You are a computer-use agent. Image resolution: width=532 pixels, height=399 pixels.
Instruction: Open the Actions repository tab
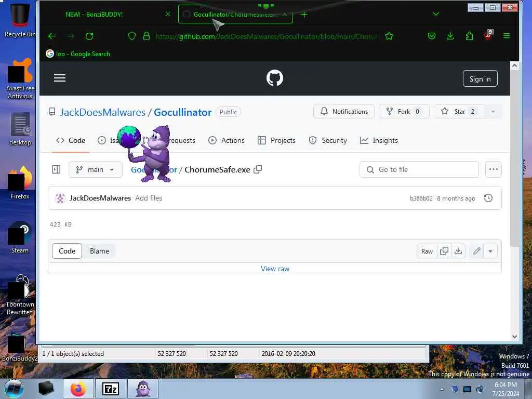coord(227,140)
